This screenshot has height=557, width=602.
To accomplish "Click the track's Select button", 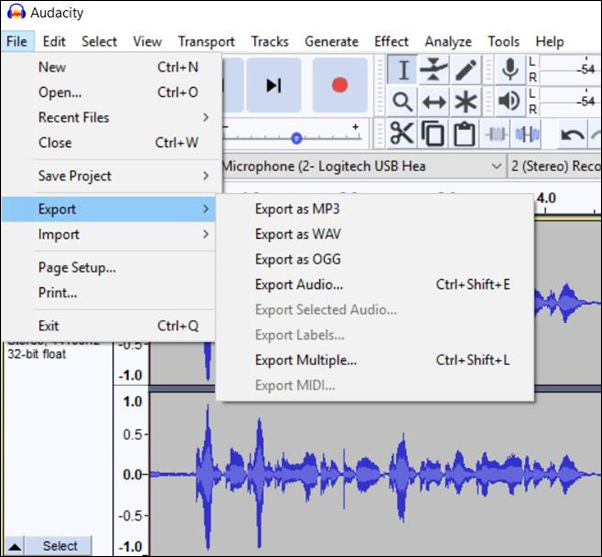I will 60,546.
